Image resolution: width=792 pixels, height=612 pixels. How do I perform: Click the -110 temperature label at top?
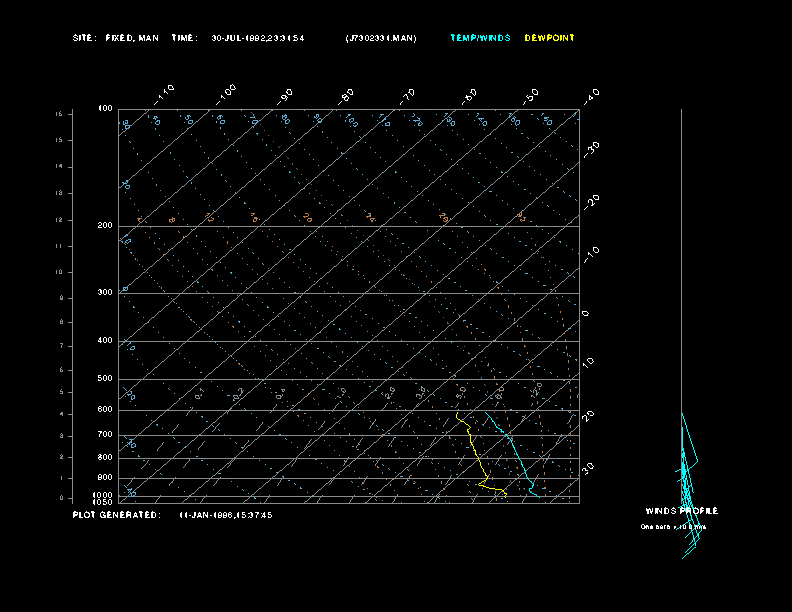[166, 93]
